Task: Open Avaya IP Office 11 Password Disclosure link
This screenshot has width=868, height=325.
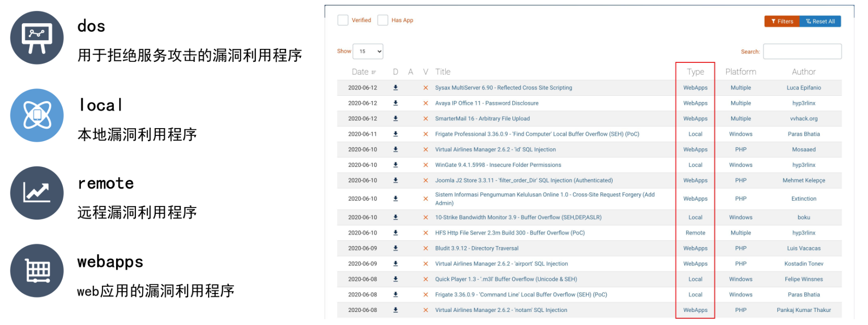Action: coord(486,103)
